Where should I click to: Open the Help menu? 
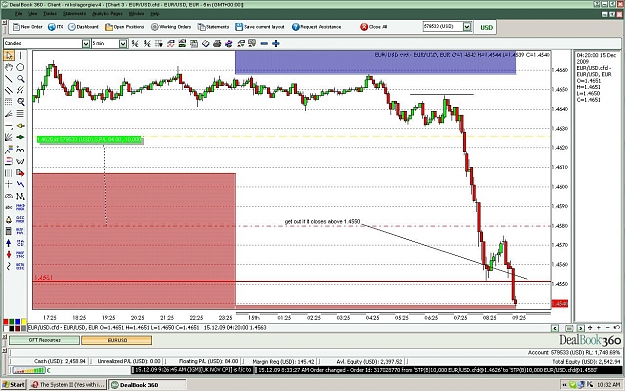155,14
